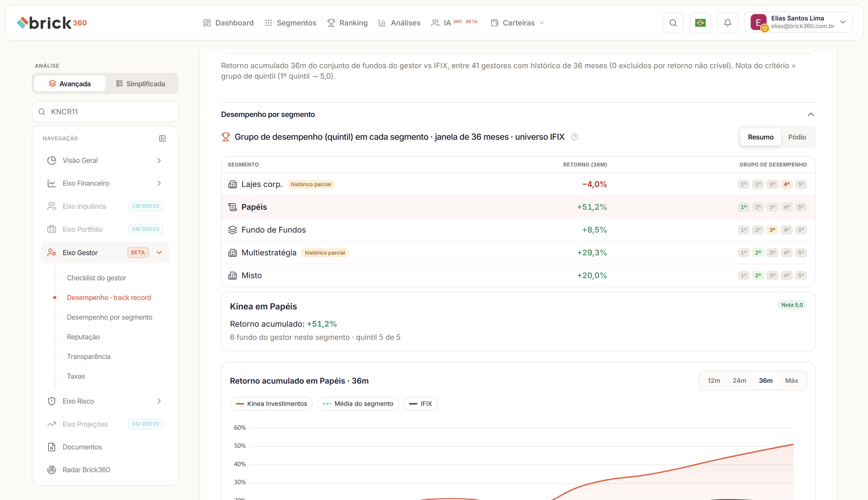Click the Documentos file icon
Viewport: 868px width, 500px height.
51,447
